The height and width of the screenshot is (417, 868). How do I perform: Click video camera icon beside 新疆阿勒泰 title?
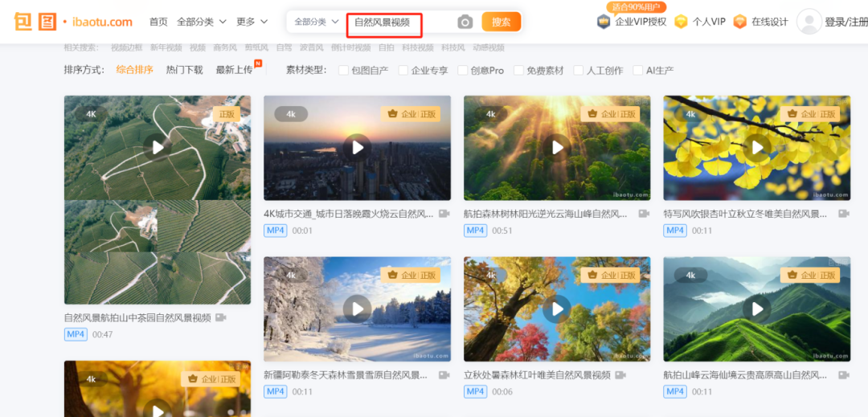[x=444, y=375]
